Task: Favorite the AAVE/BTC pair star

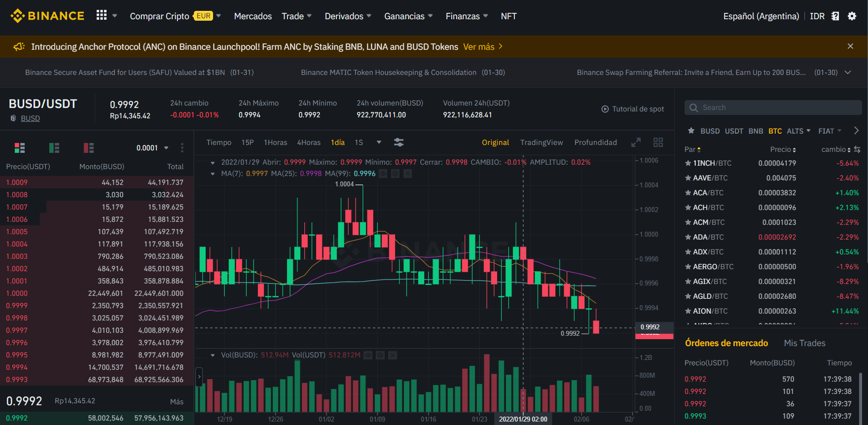Action: [x=688, y=178]
